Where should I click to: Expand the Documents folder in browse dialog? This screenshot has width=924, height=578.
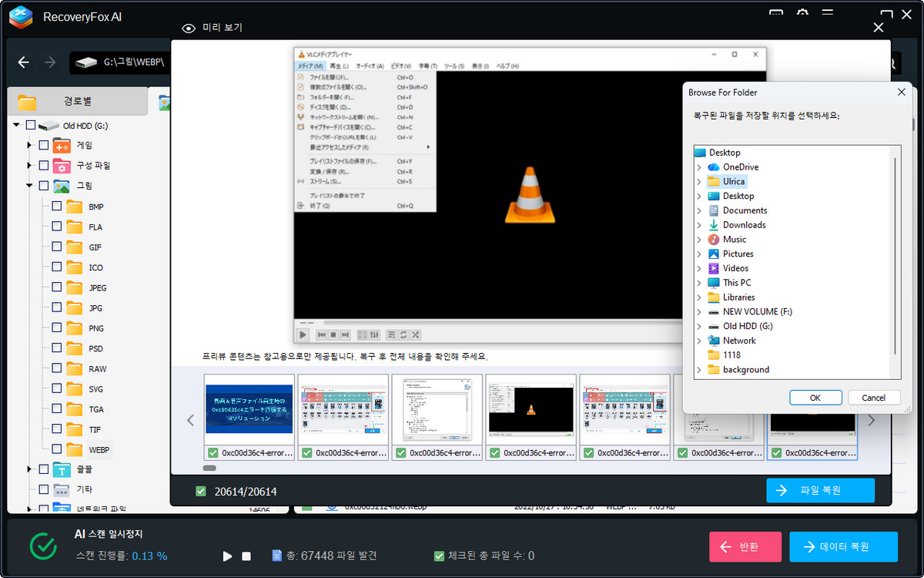tap(699, 210)
